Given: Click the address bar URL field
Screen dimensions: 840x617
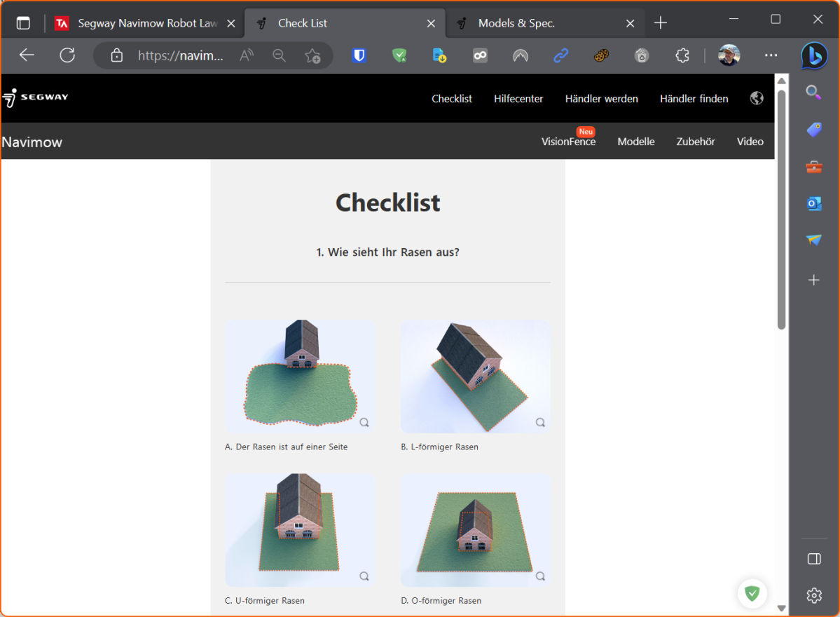Looking at the screenshot, I should point(180,55).
